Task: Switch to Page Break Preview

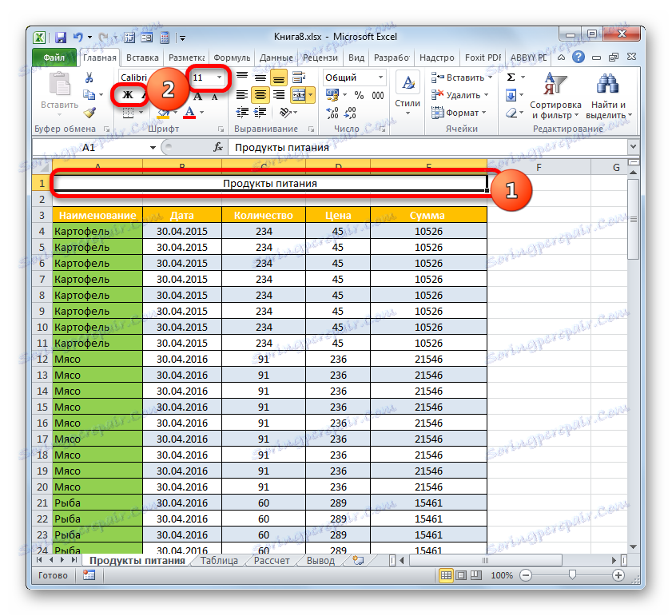Action: [x=476, y=575]
